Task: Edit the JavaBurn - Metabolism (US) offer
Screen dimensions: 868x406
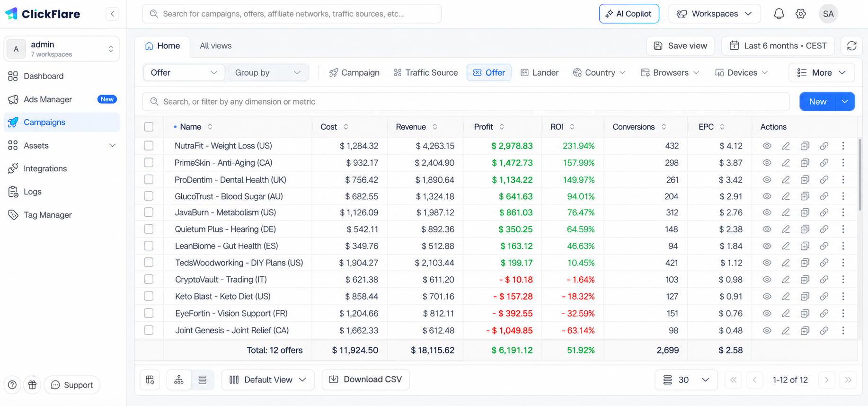Action: [786, 213]
